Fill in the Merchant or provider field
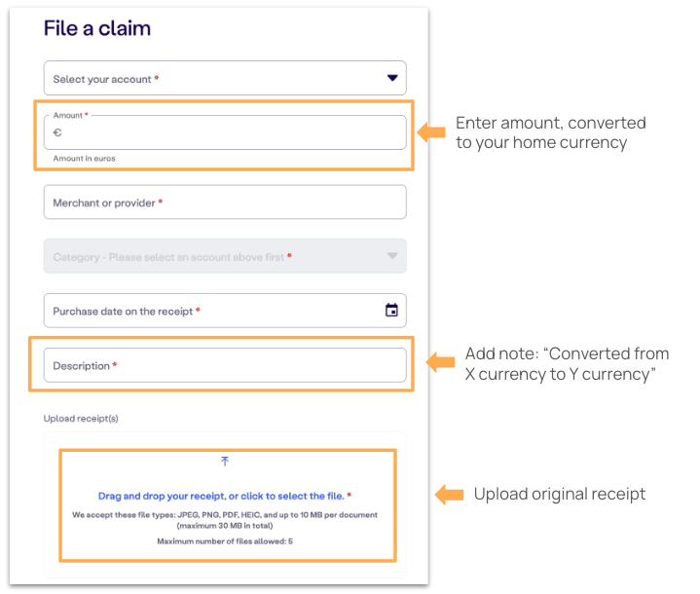This screenshot has height=594, width=700. tap(225, 202)
